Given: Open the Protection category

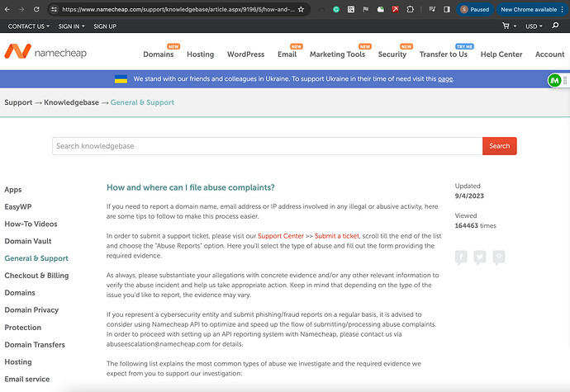Looking at the screenshot, I should (22, 328).
